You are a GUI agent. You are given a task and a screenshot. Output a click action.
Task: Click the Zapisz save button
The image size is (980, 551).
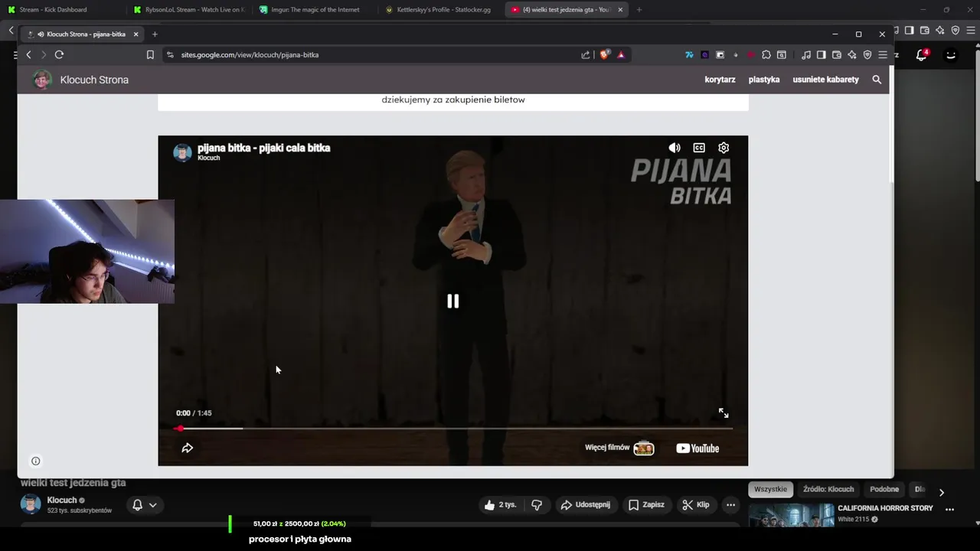tap(646, 505)
